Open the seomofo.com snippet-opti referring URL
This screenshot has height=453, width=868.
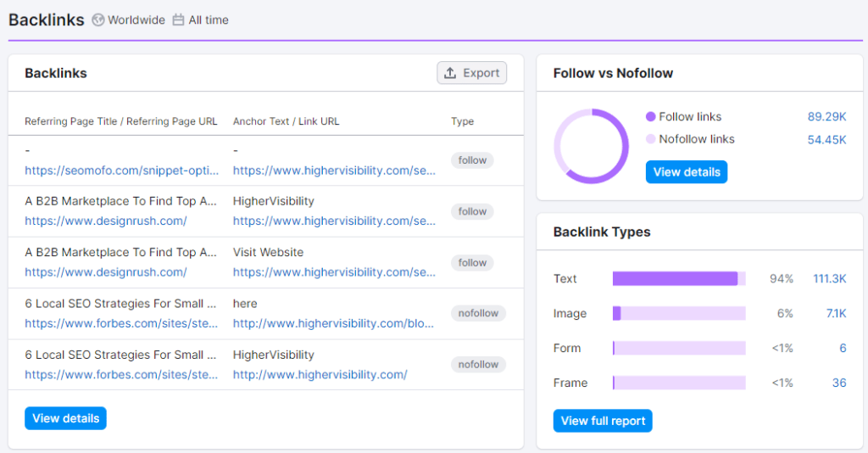[x=122, y=171]
